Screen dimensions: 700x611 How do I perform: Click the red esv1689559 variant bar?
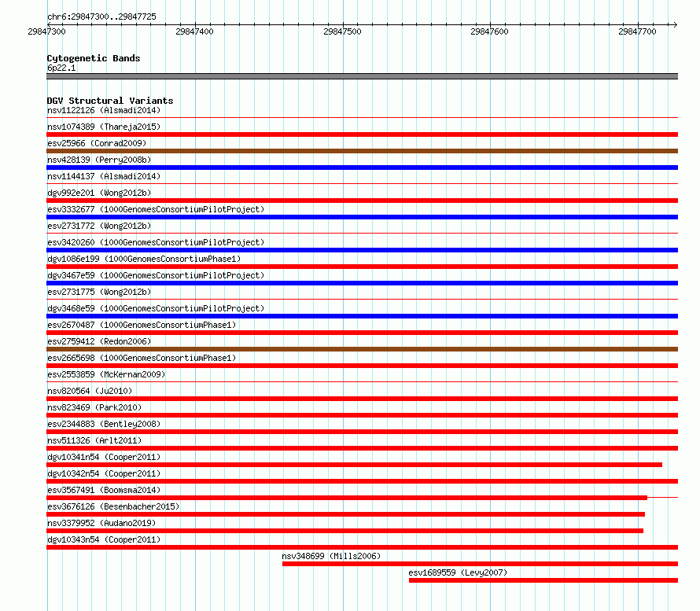(x=543, y=580)
